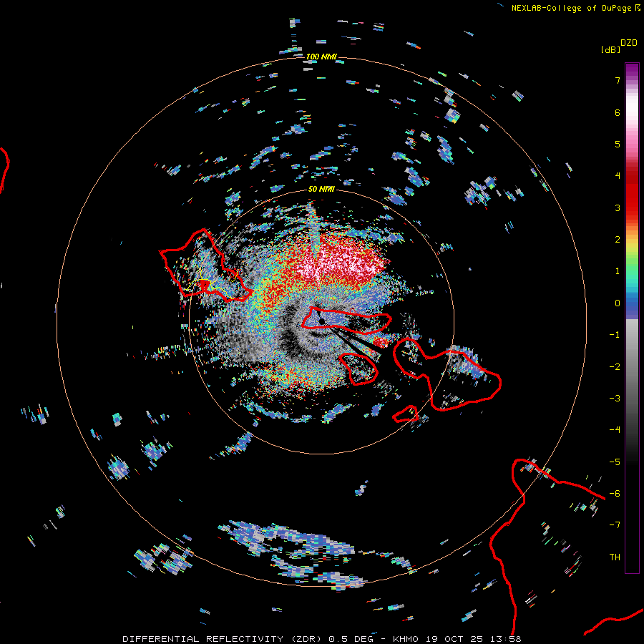Click the 100 NMI range ring label
The image size is (644, 644).
[321, 57]
